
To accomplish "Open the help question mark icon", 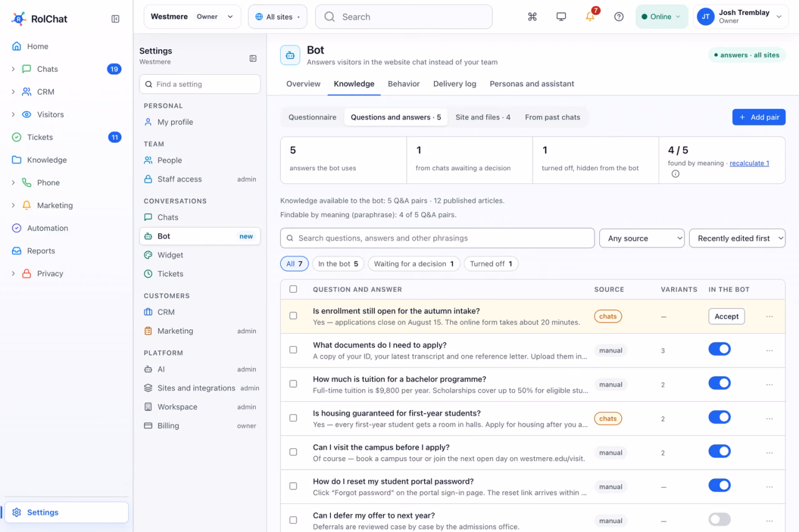I will point(619,17).
